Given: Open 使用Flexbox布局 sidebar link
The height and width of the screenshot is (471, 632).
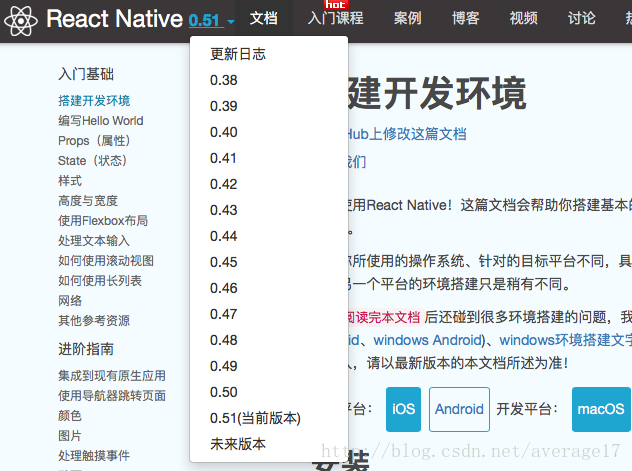Looking at the screenshot, I should tap(103, 221).
